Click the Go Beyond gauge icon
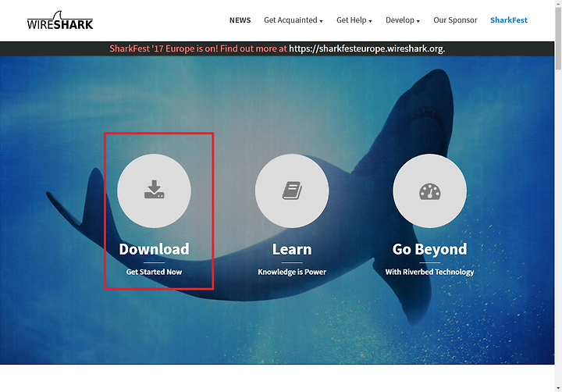Image resolution: width=562 pixels, height=392 pixels. click(430, 191)
